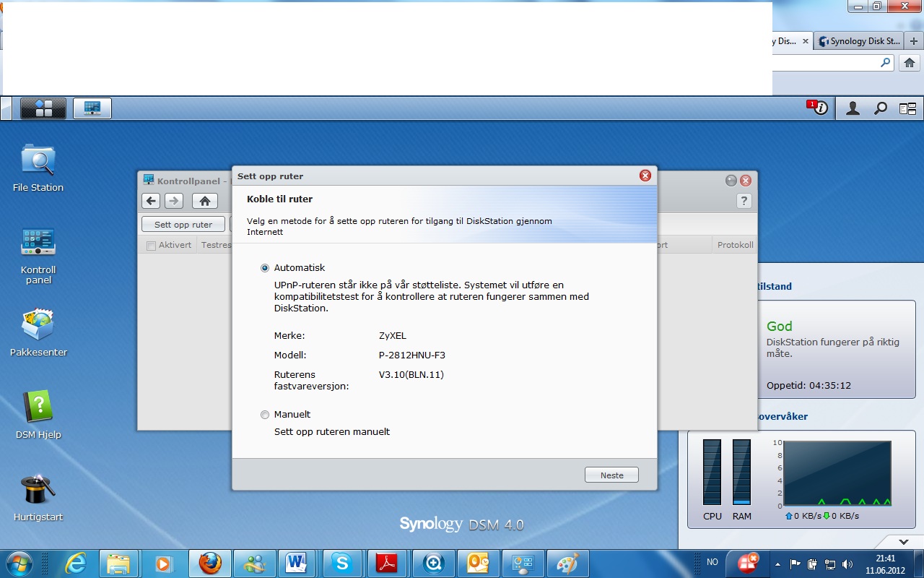
Task: Open the DSM main menu grid button
Action: 43,108
